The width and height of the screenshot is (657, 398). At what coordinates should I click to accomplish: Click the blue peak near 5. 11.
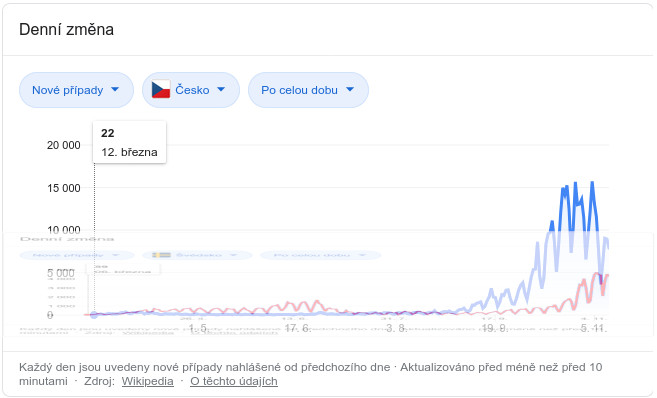tap(592, 183)
